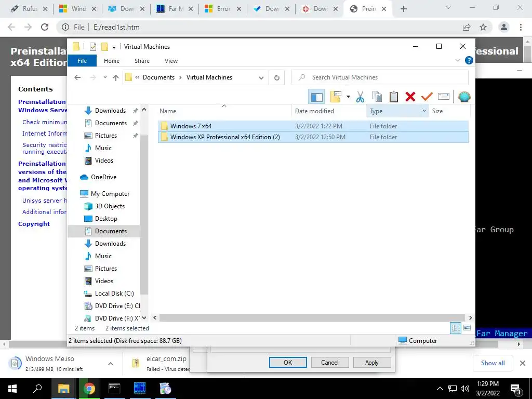Screen dimensions: 532x399
Task: Open Desktop in navigation pane
Action: 106,219
